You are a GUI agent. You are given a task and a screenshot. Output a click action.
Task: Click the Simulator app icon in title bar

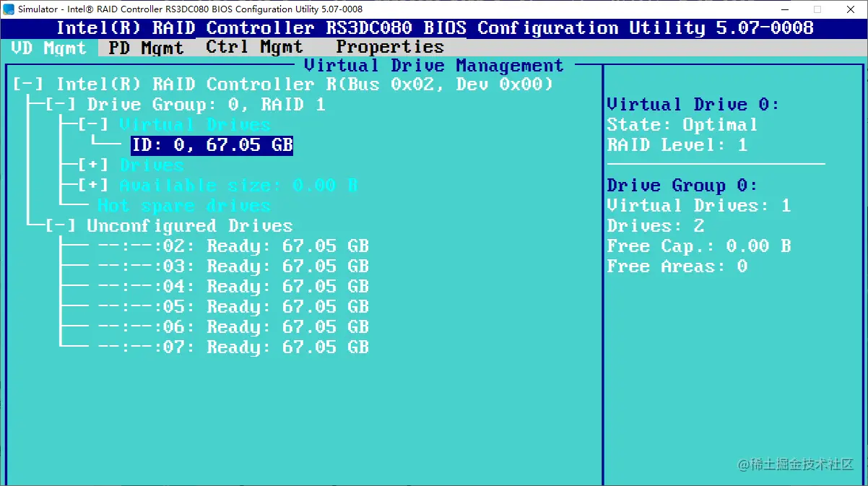(9, 9)
